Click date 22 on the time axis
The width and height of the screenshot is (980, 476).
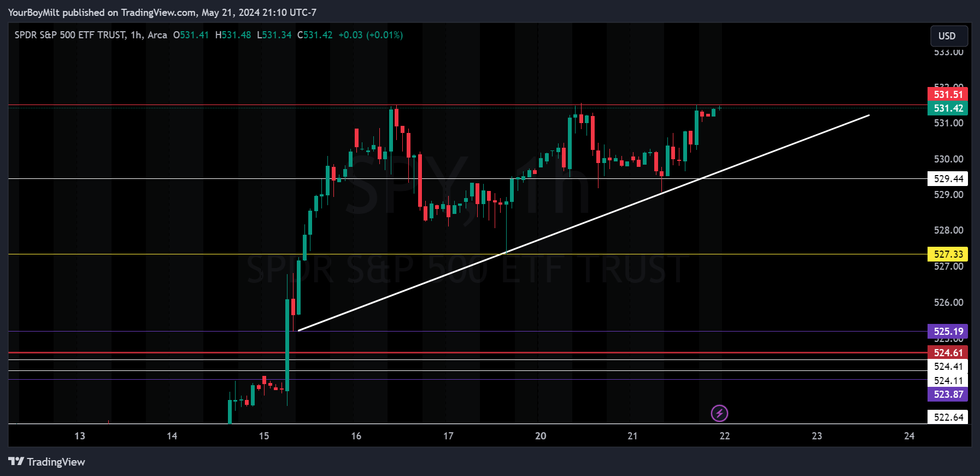(725, 436)
